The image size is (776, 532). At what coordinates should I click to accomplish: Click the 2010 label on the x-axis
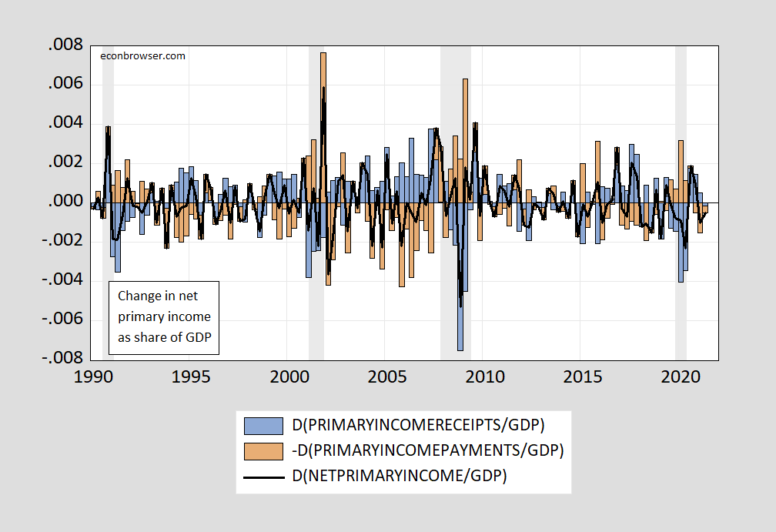(x=485, y=377)
